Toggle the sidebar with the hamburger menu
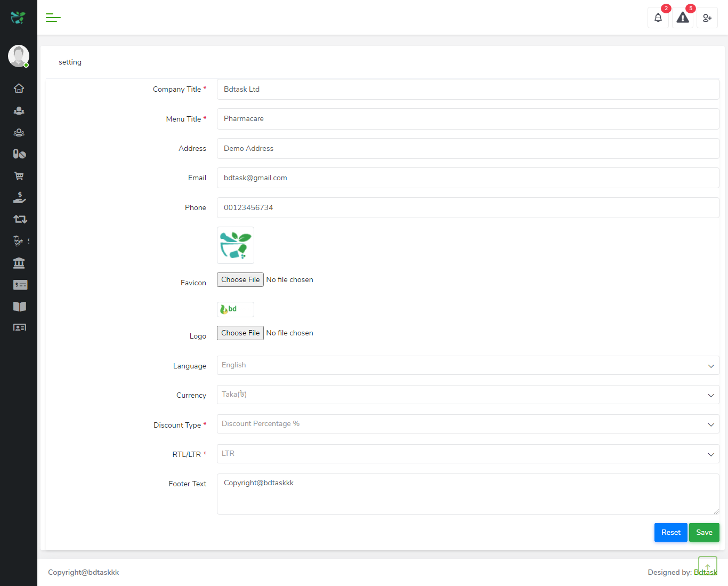 [53, 18]
